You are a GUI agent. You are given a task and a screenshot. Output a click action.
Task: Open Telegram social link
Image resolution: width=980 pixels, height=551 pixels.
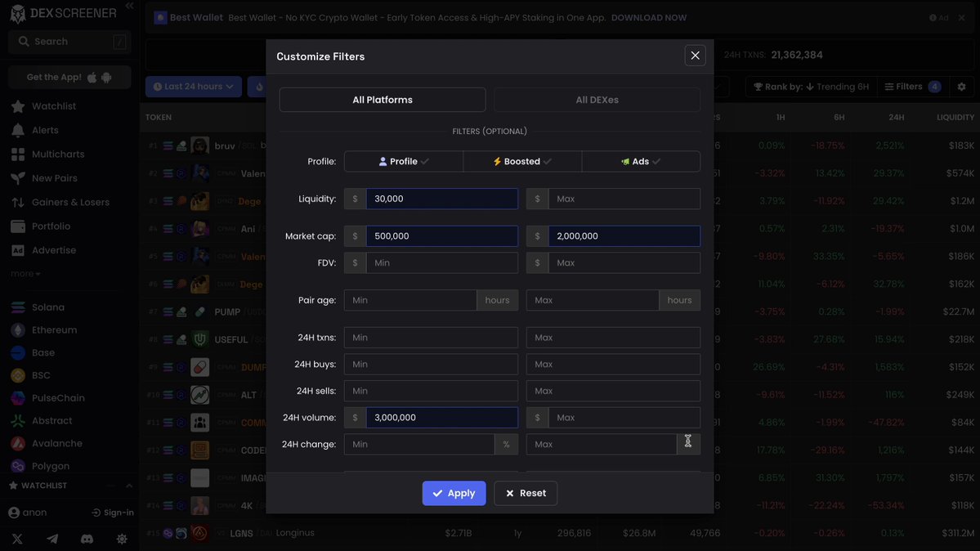[x=52, y=539]
